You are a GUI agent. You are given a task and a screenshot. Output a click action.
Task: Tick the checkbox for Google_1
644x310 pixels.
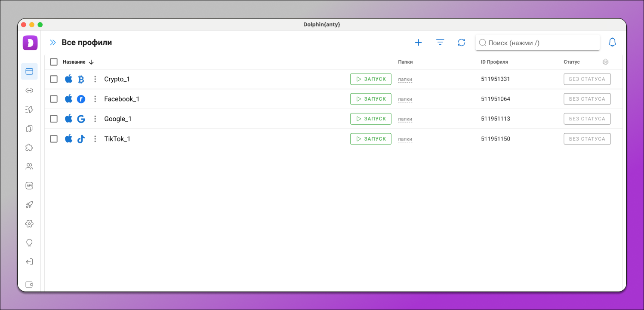click(54, 119)
